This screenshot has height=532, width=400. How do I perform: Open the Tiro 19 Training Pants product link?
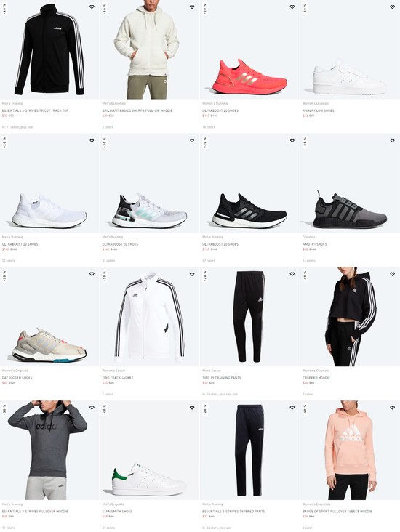[221, 378]
